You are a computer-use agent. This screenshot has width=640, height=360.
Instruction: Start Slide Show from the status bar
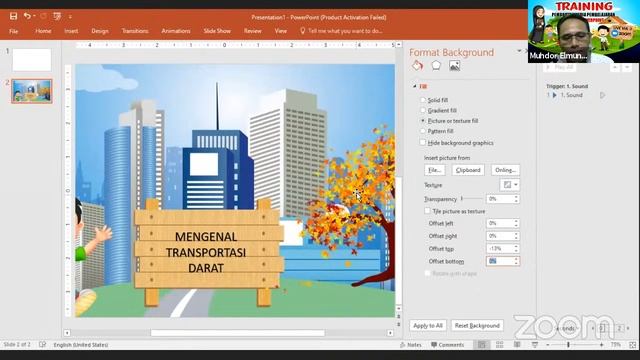point(535,345)
